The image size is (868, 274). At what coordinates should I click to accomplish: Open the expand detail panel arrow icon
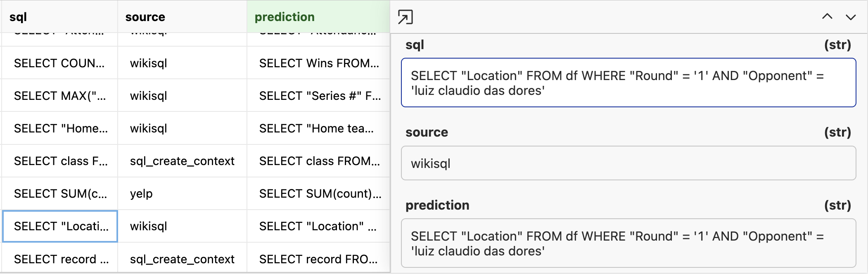pos(405,17)
